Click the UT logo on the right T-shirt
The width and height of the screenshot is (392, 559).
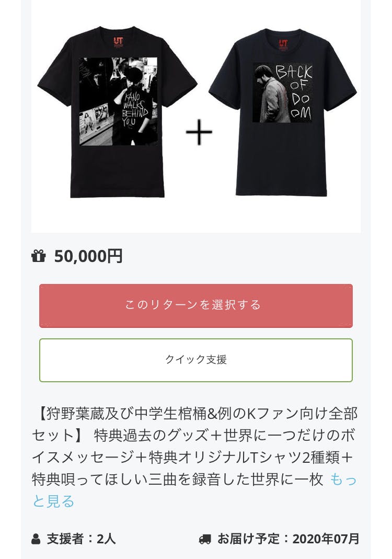283,44
